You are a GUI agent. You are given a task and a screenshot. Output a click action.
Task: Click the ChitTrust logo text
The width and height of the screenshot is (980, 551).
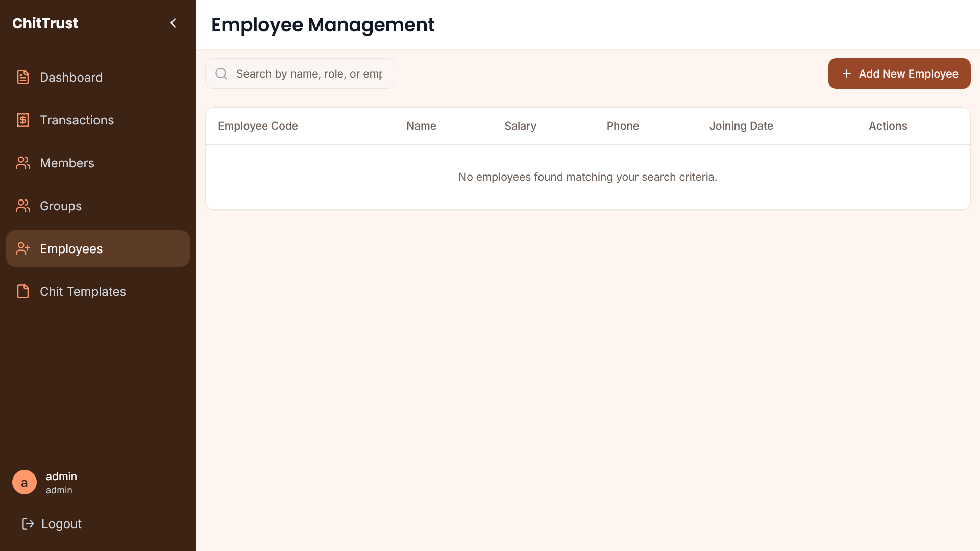tap(45, 23)
